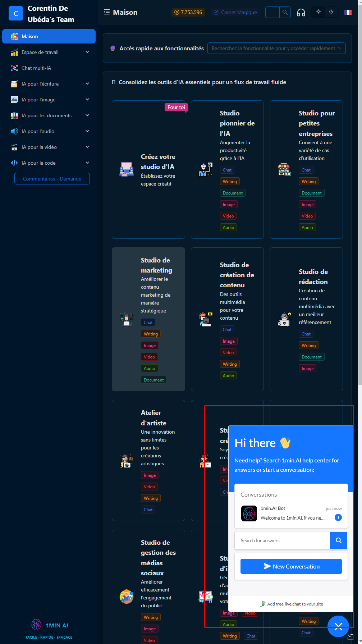Switch to light mode sun toggle
The height and width of the screenshot is (644, 362).
pyautogui.click(x=319, y=12)
